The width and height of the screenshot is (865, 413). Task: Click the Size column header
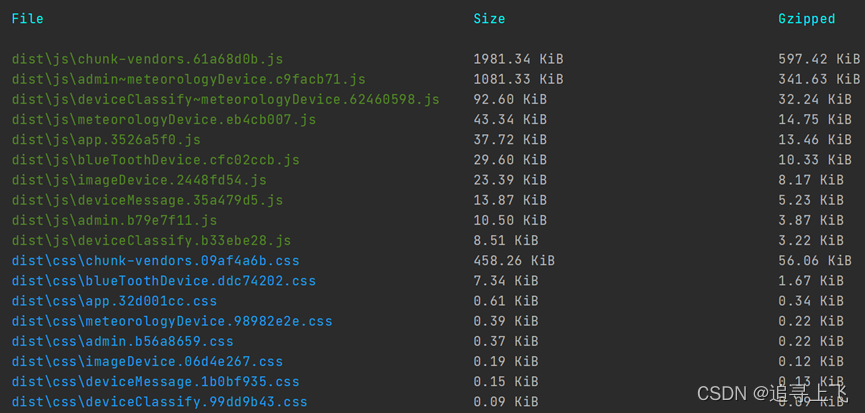pyautogui.click(x=489, y=19)
